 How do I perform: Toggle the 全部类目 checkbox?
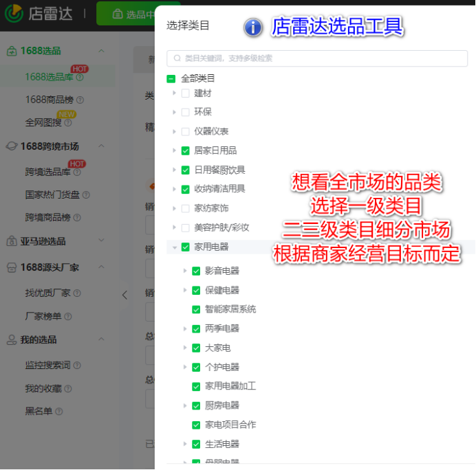click(171, 79)
